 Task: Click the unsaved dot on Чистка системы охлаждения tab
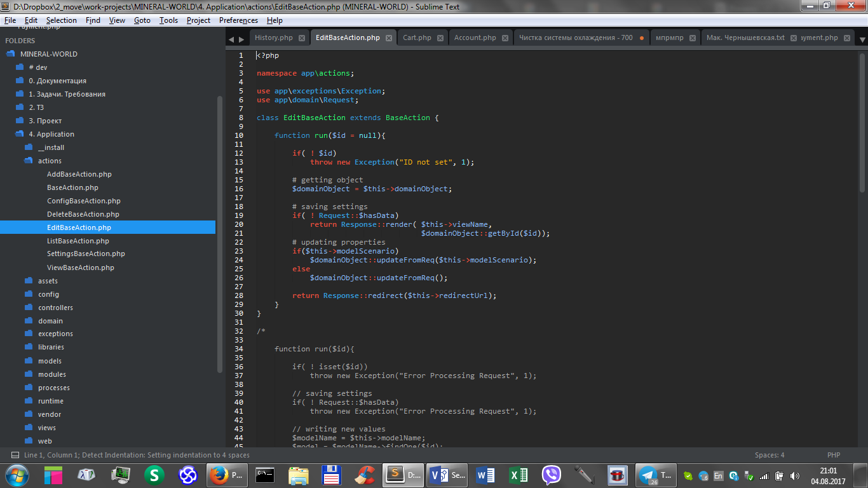(642, 38)
